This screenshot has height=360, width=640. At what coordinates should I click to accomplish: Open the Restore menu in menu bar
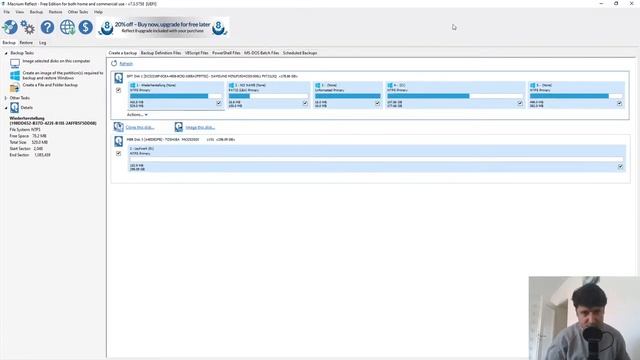56,12
